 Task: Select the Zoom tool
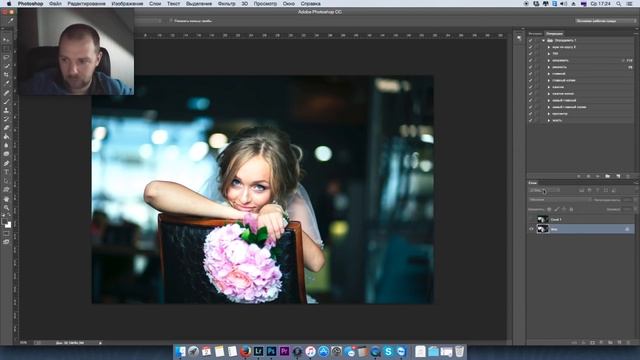pyautogui.click(x=6, y=207)
